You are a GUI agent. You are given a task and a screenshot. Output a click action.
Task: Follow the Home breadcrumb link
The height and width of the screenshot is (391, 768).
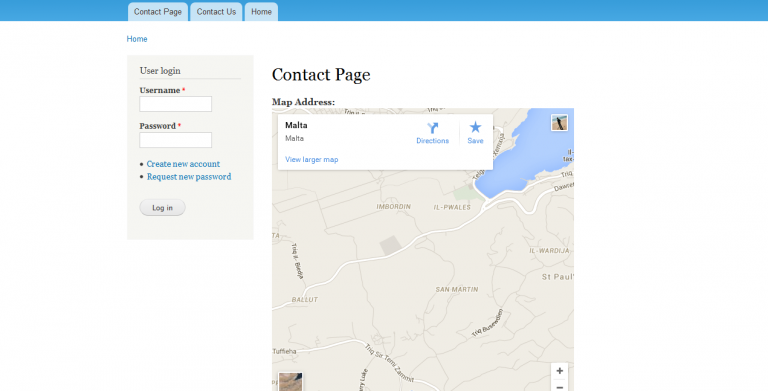[x=137, y=39]
